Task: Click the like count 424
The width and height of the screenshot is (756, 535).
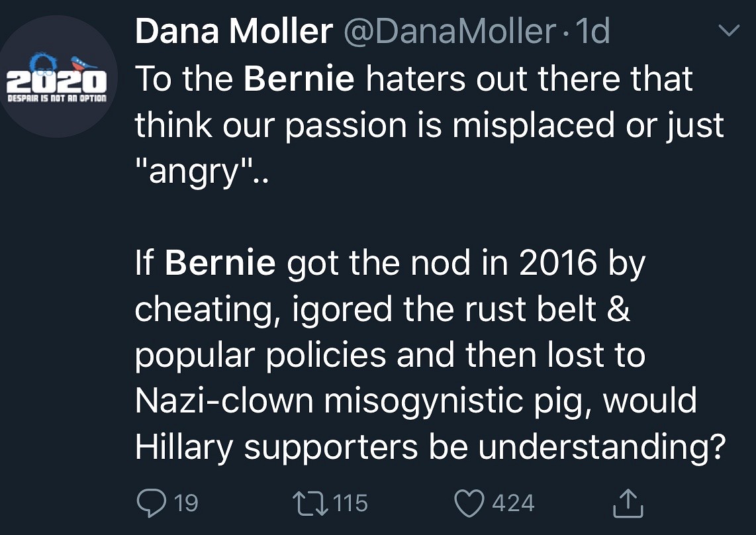Action: tap(513, 503)
